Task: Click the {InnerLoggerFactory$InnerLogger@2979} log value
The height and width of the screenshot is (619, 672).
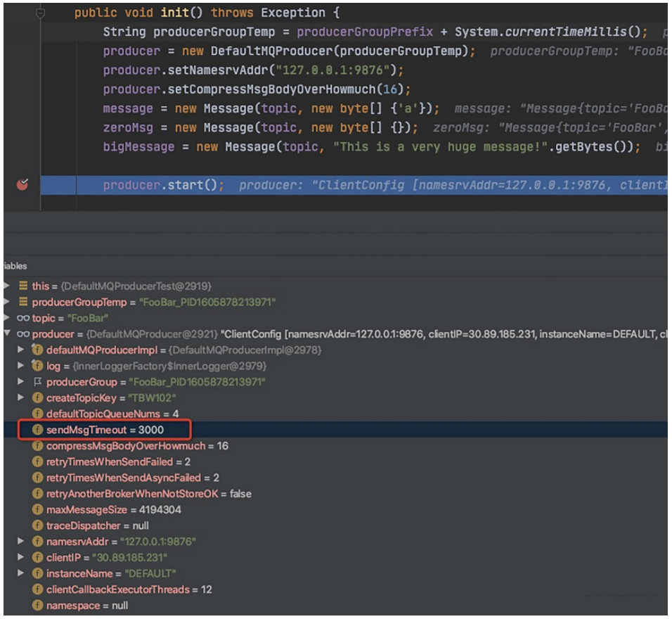Action: click(169, 366)
